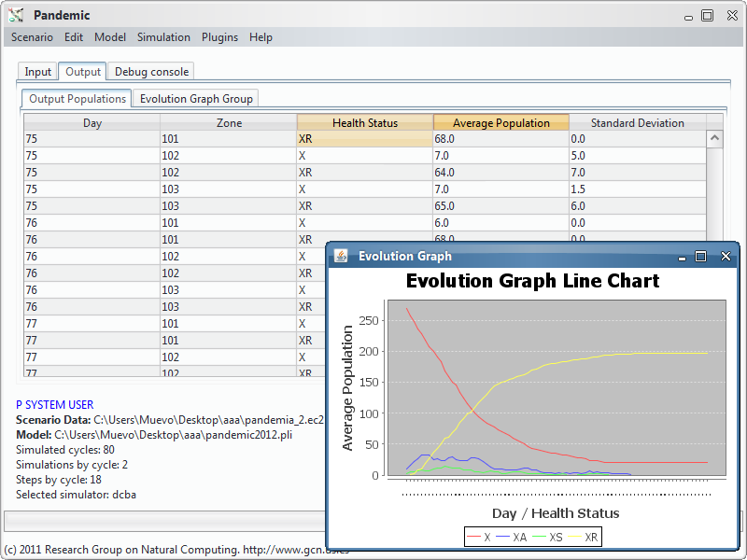The image size is (747, 560).
Task: Click the copyright Research Group footer text
Action: [176, 550]
